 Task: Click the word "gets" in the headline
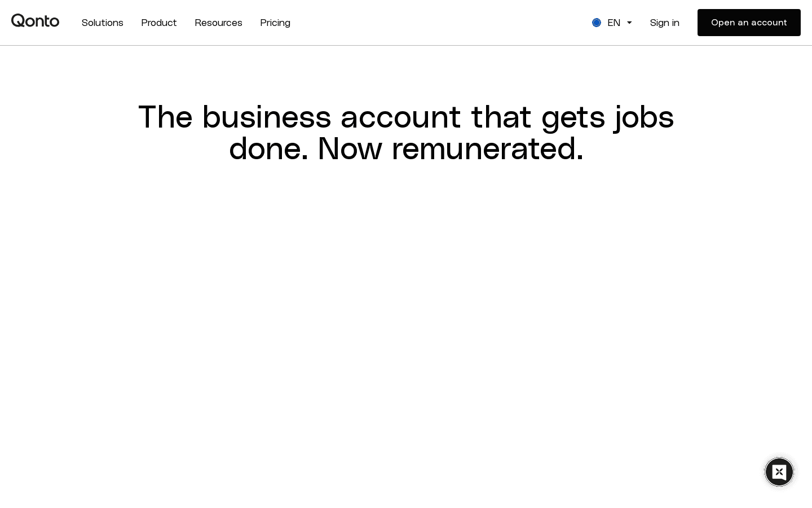point(573,117)
